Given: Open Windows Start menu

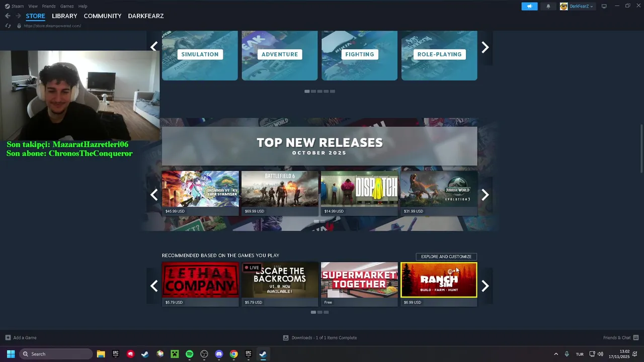Looking at the screenshot, I should 11,354.
